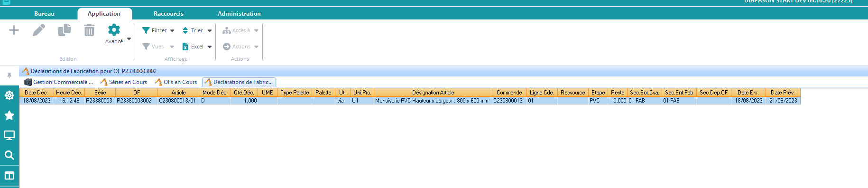Click the pin icon in sidebar
868x188 pixels.
point(9,75)
